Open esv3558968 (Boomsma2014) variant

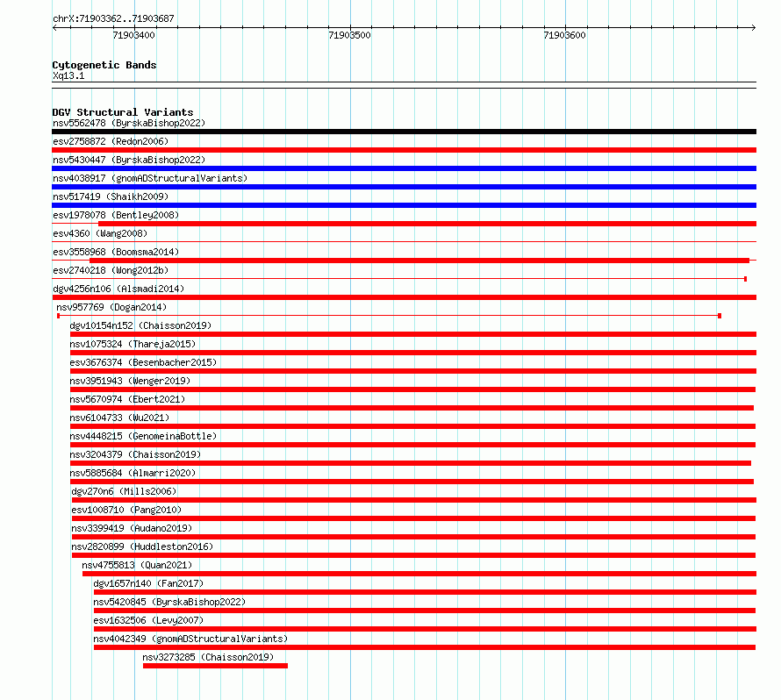(116, 252)
